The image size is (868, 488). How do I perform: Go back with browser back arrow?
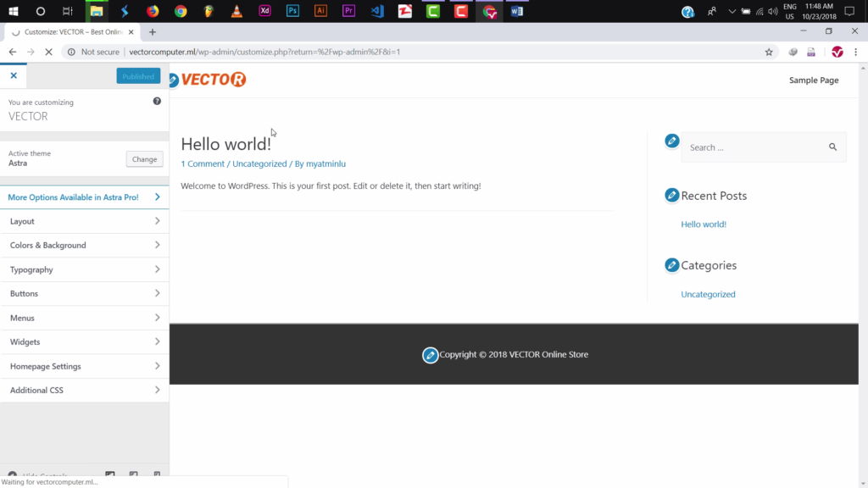click(x=12, y=52)
